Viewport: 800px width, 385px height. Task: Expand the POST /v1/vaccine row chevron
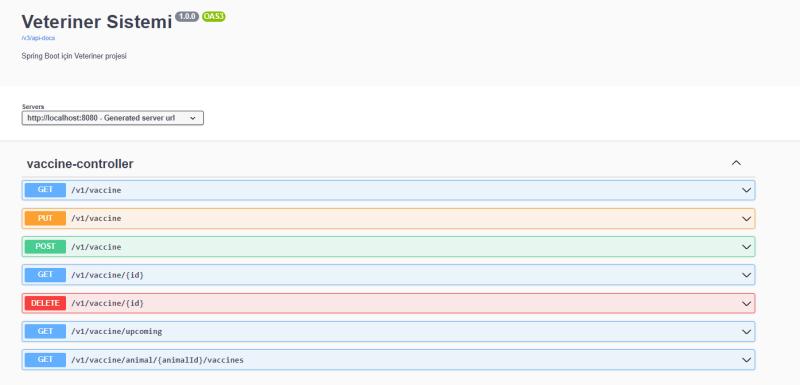746,247
